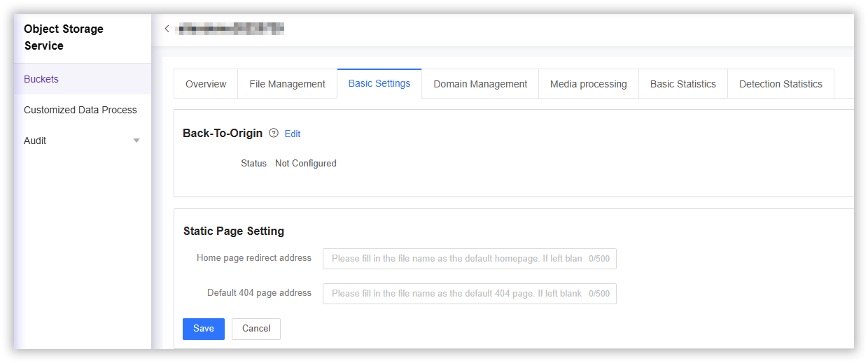This screenshot has width=868, height=363.
Task: Click the Edit link for Back-To-Origin
Action: (x=293, y=134)
